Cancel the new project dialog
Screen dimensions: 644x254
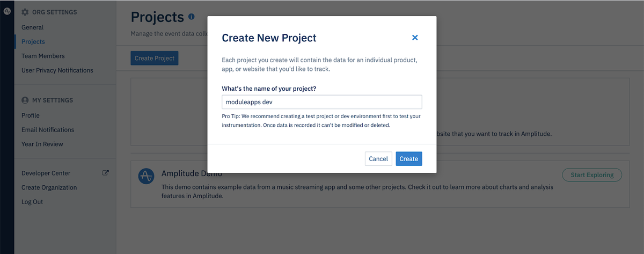pyautogui.click(x=378, y=159)
